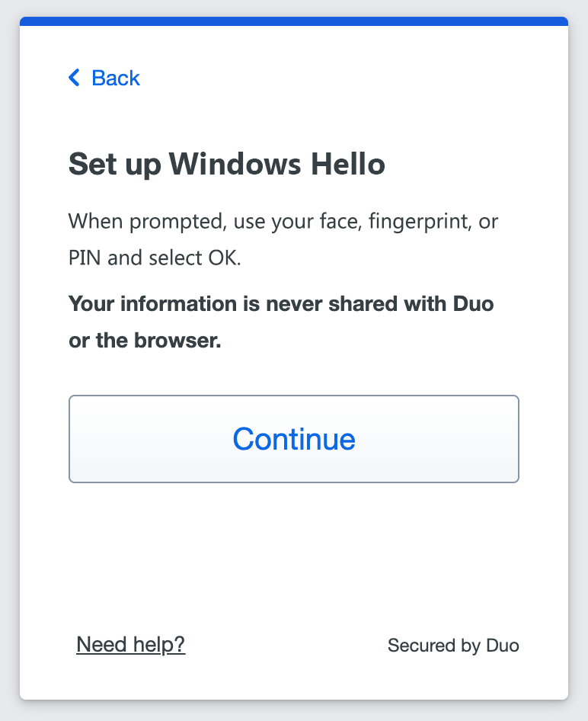Click the Secured by Duo text

453,646
